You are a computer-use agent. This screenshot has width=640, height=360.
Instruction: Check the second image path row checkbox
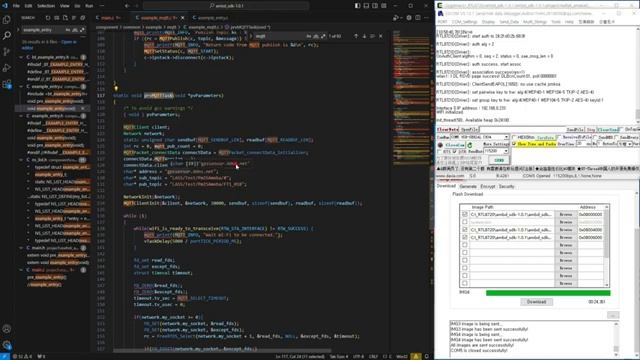(x=464, y=222)
